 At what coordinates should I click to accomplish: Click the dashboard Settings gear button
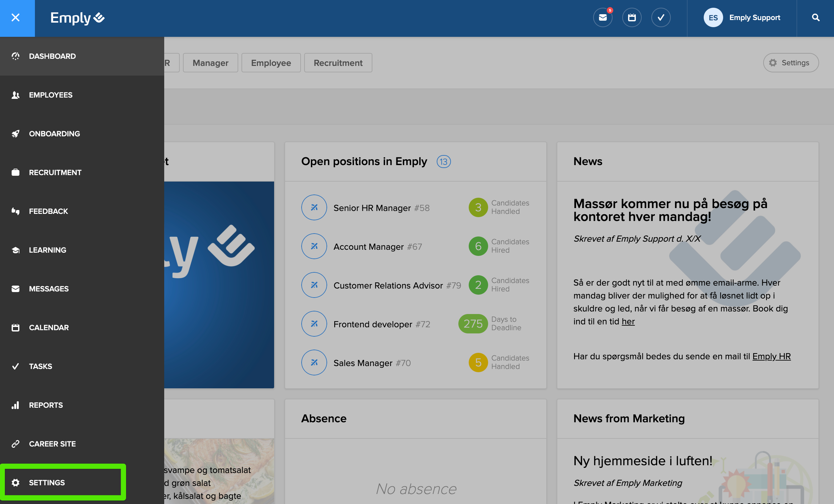click(790, 63)
